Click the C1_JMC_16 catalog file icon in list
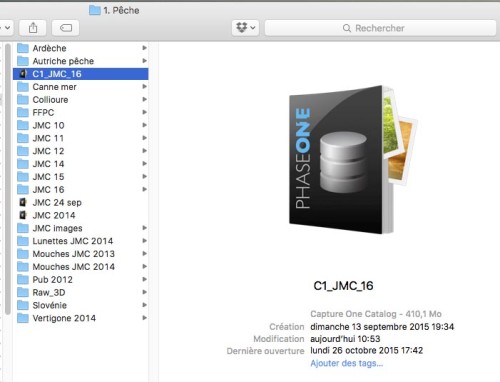This screenshot has width=500, height=382. point(23,74)
